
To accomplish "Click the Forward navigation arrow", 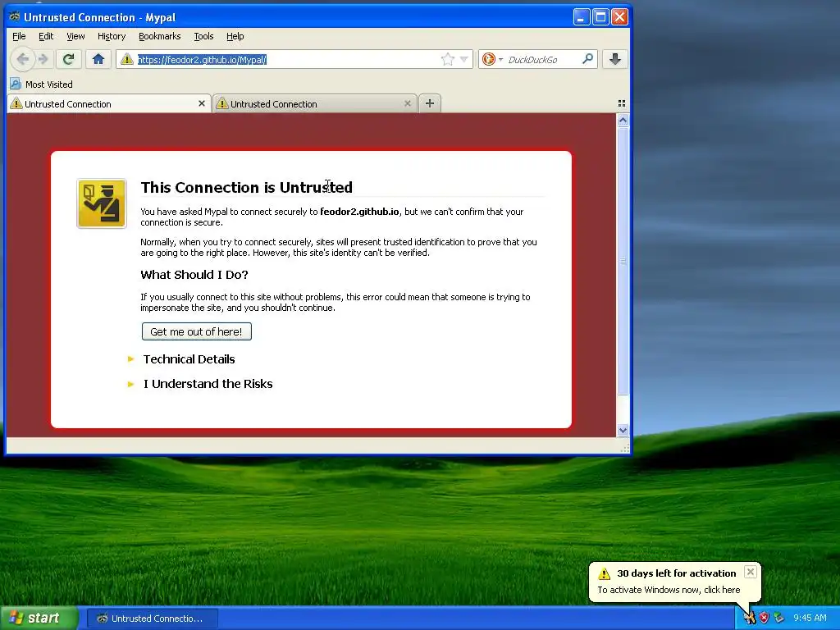I will 43,59.
